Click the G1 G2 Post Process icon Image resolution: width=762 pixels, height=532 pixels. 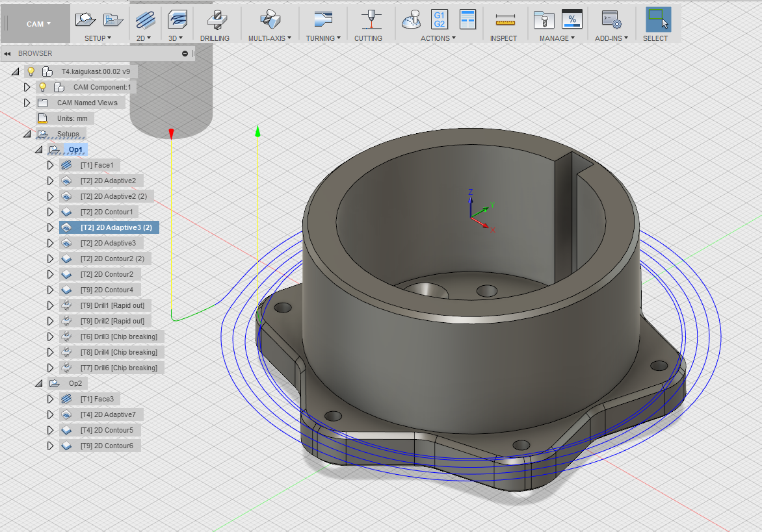tap(440, 19)
